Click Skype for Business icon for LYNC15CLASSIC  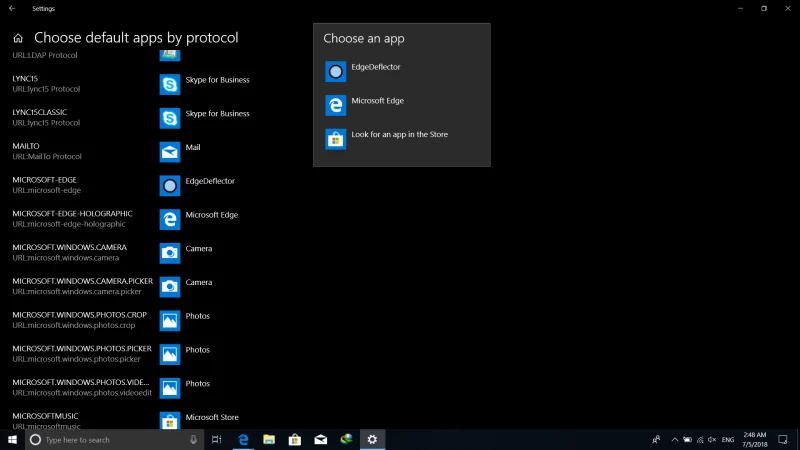(170, 118)
